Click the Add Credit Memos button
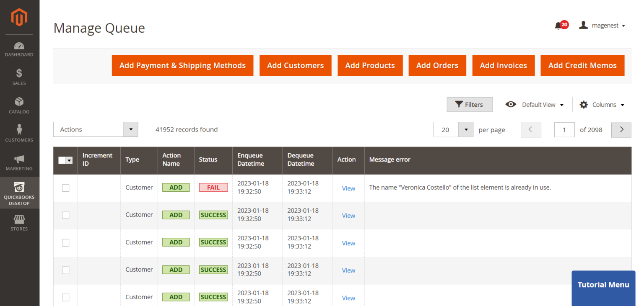644x306 pixels. tap(582, 65)
